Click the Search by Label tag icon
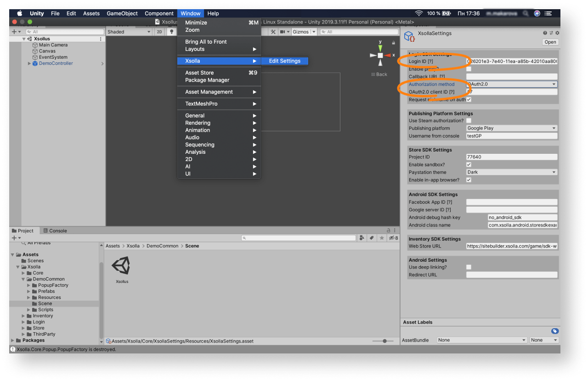588x381 pixels. pyautogui.click(x=372, y=238)
